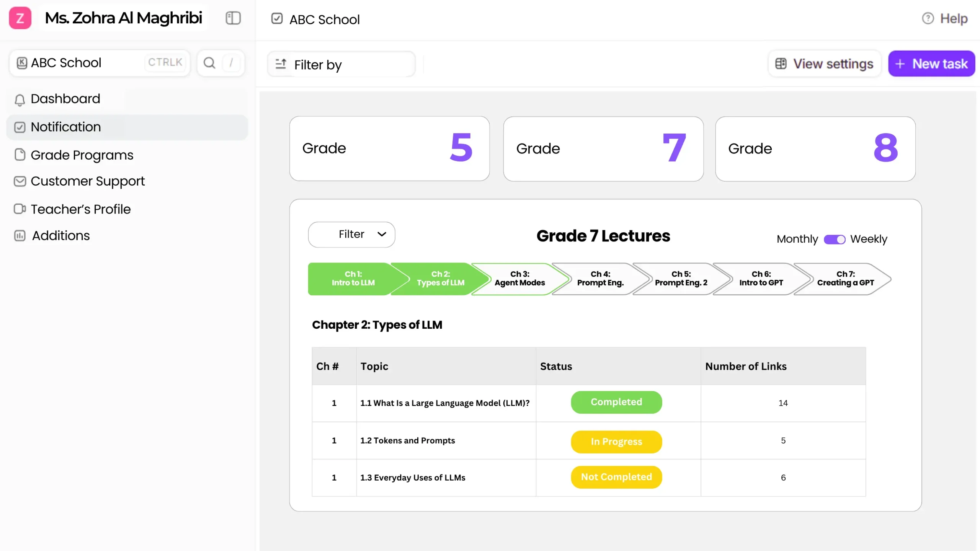980x551 pixels.
Task: Click the Dashboard bell icon
Action: pos(20,99)
